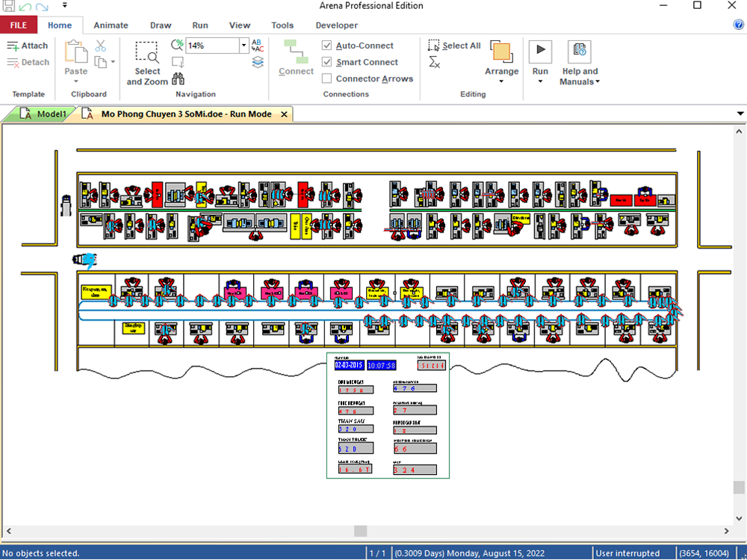Click the Select All button

455,46
